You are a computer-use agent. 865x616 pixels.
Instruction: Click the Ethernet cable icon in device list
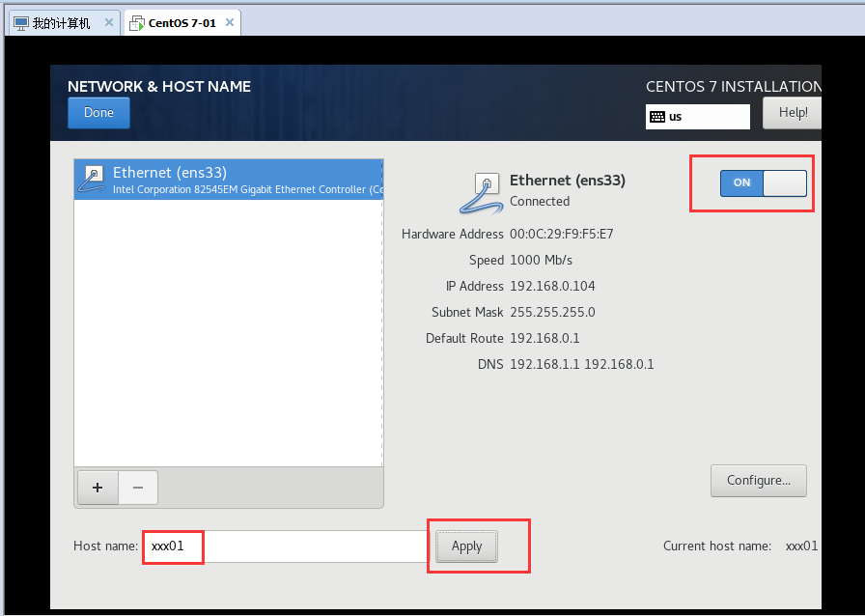tap(92, 180)
